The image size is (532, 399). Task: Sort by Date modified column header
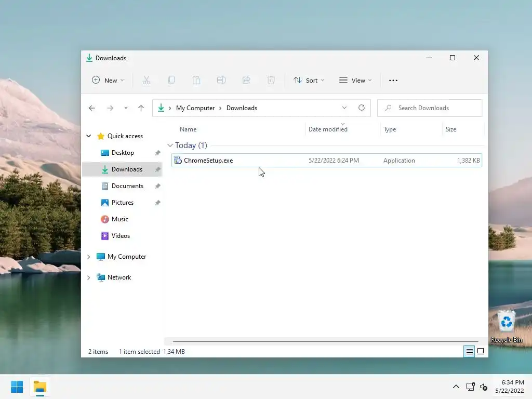click(328, 129)
